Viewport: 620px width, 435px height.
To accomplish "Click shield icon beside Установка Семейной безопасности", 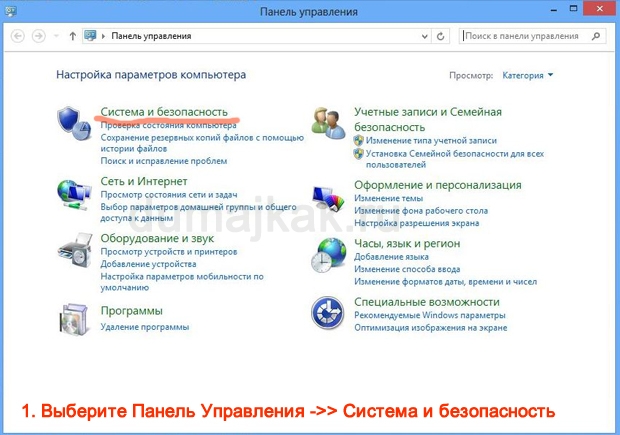I will coord(359,153).
